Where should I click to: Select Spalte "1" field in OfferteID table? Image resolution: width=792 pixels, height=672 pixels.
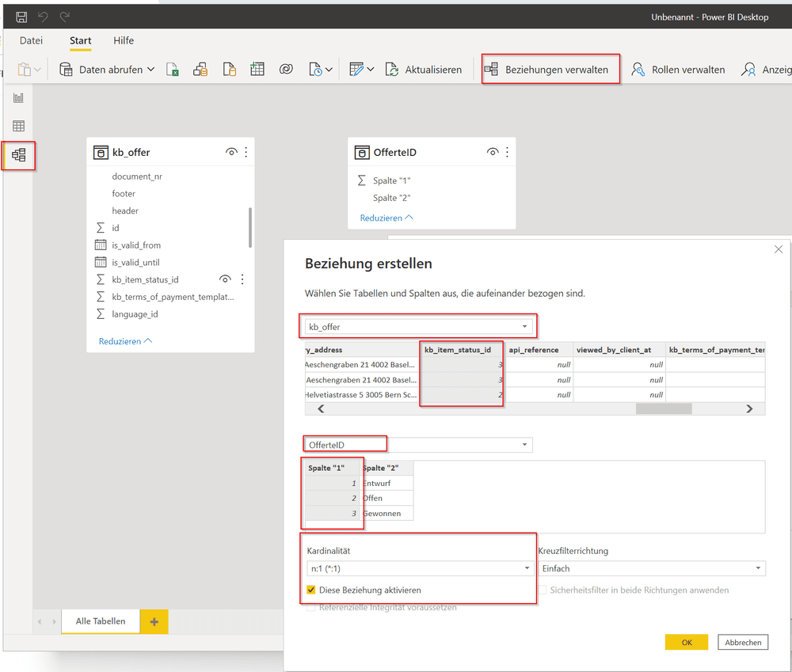click(391, 180)
